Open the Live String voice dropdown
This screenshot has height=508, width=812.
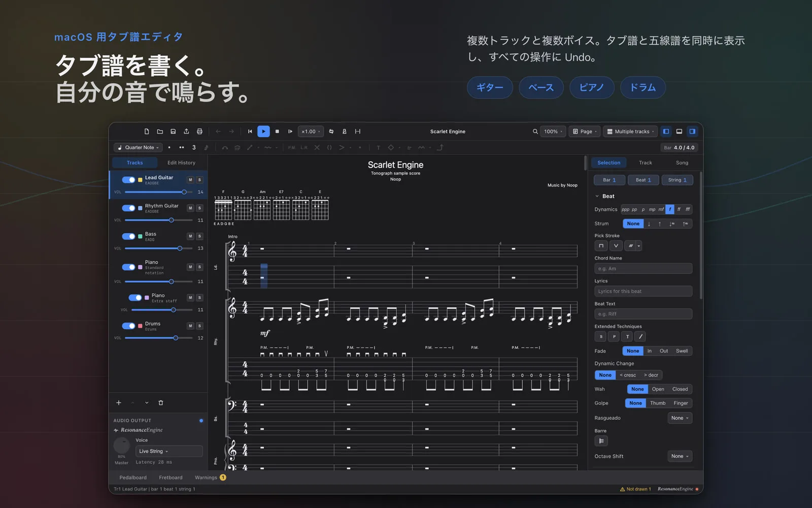169,451
